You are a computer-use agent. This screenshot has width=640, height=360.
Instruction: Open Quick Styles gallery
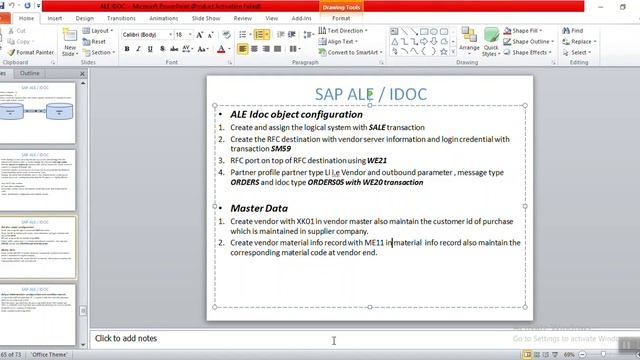coord(491,42)
